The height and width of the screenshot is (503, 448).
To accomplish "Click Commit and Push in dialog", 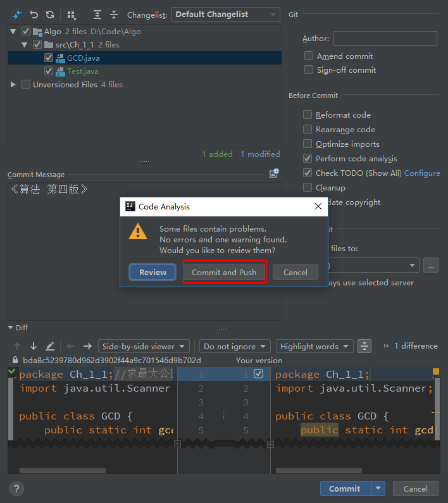I will click(224, 272).
